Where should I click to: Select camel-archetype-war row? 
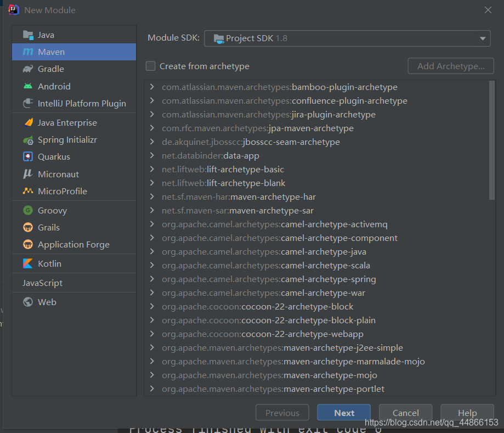tap(316, 293)
